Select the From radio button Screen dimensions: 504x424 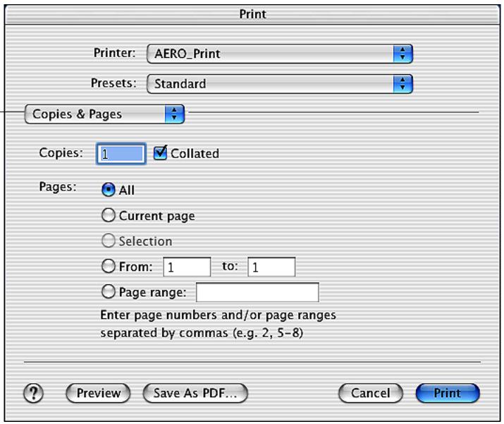109,267
